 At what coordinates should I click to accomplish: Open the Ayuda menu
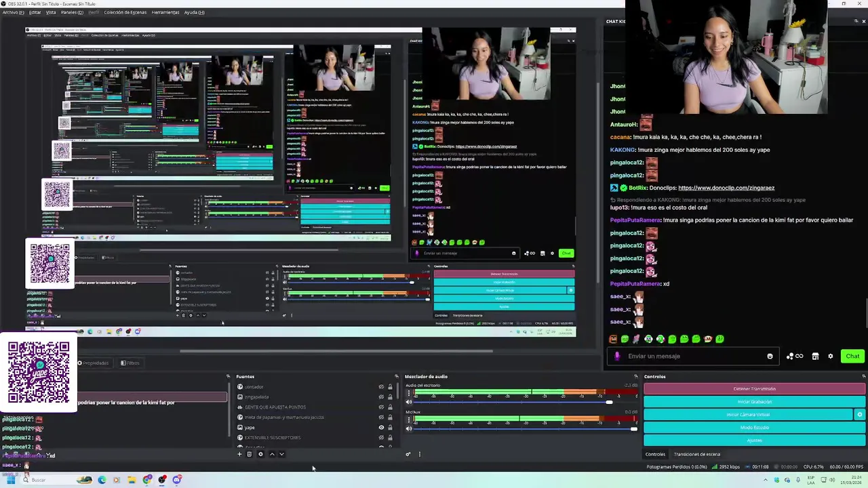pos(194,12)
